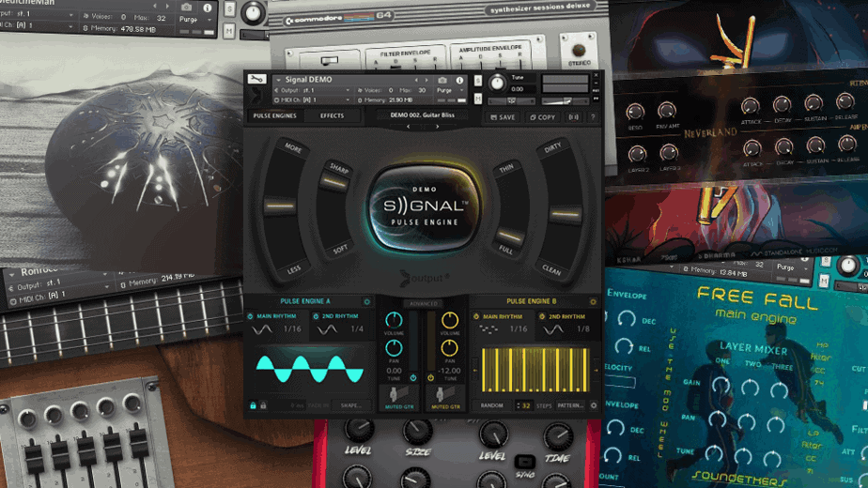Screen dimensions: 868x488
Task: Open the SHAPE... menu
Action: (x=351, y=405)
